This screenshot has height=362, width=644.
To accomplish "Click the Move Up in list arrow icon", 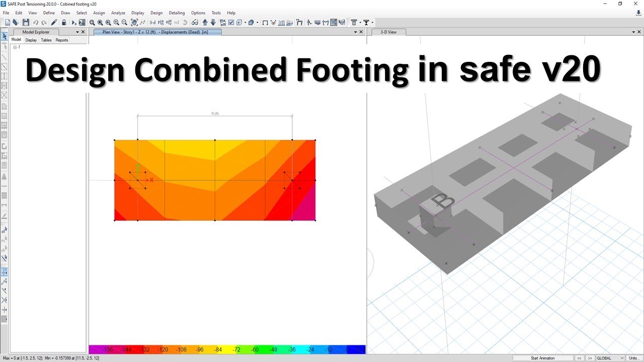I will pos(205,22).
